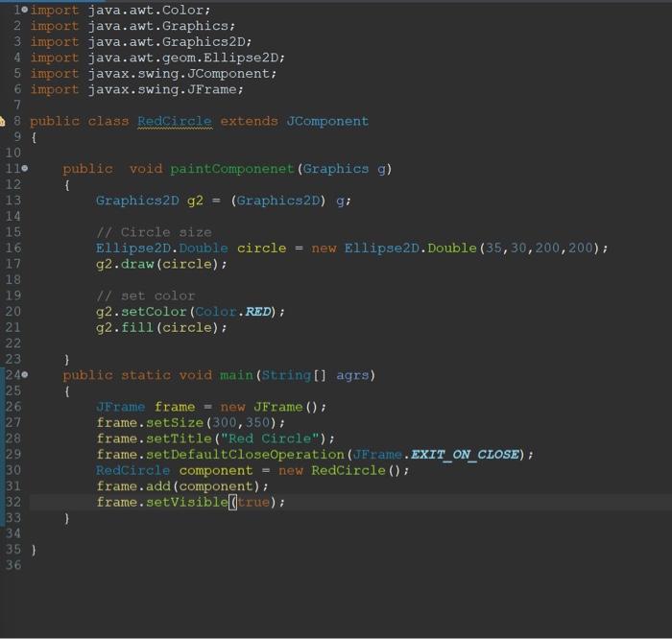
Task: Click line number 36 in the gutter
Action: pos(13,565)
